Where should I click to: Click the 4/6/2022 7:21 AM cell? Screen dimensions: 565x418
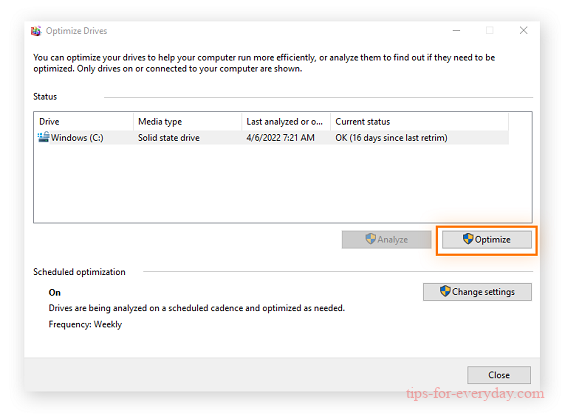[280, 138]
